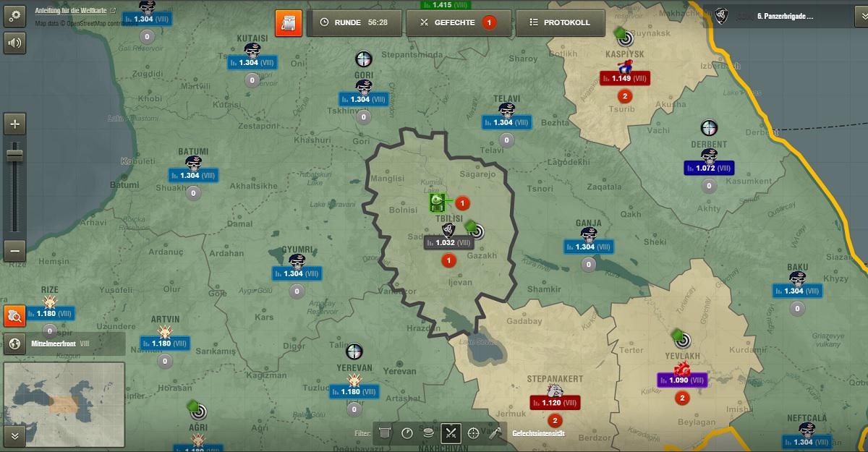Enable the crosshair target filter

[x=474, y=433]
